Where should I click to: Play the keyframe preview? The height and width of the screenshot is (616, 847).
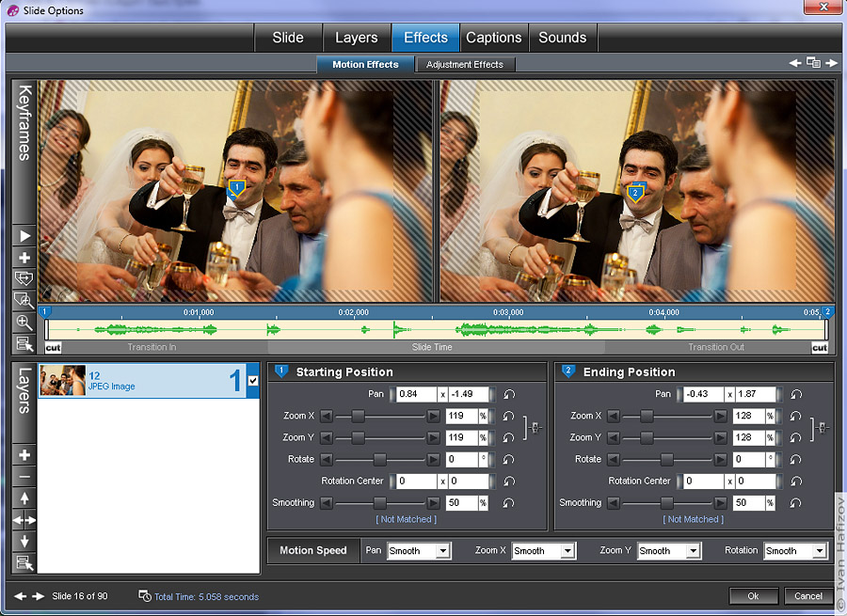coord(24,236)
